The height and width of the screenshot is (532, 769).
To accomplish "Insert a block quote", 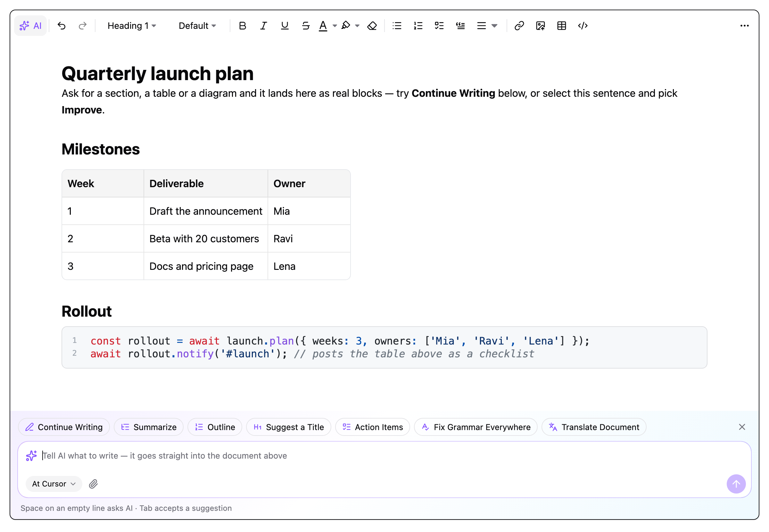I will pyautogui.click(x=460, y=26).
